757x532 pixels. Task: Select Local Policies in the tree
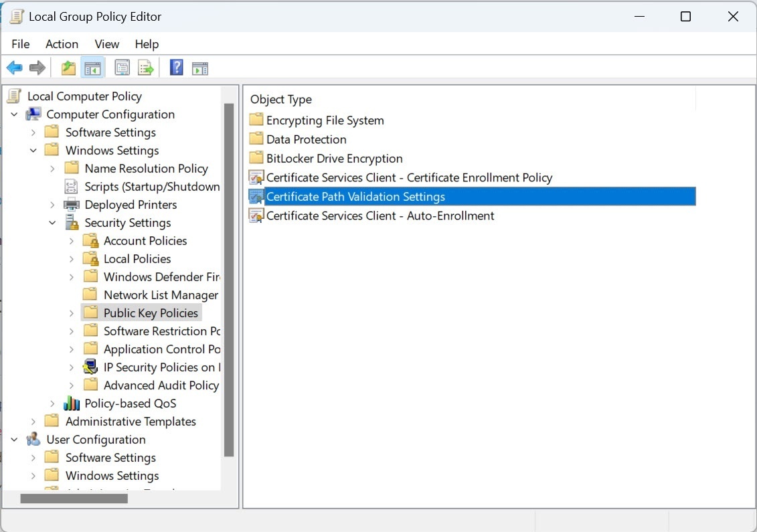pyautogui.click(x=137, y=259)
